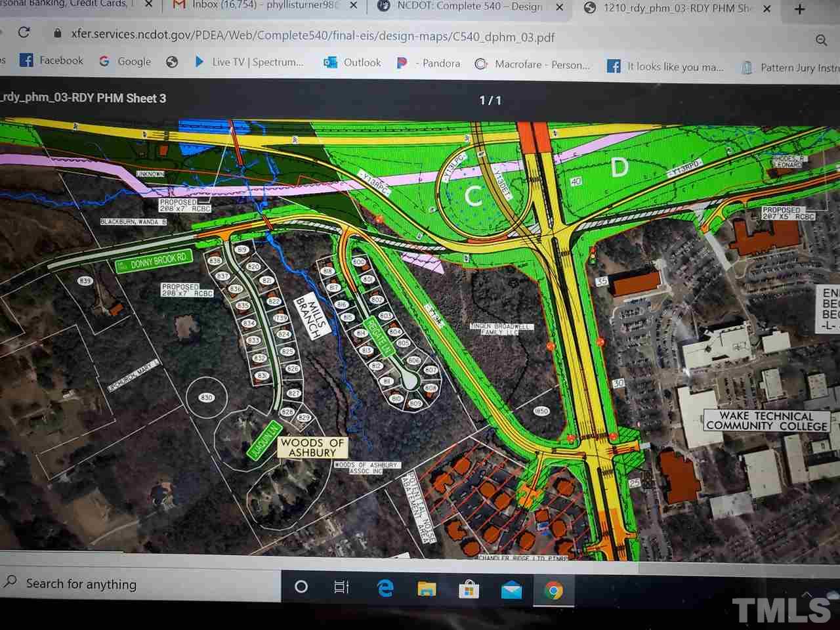
Task: Open a new browser tab with plus
Action: pos(799,9)
